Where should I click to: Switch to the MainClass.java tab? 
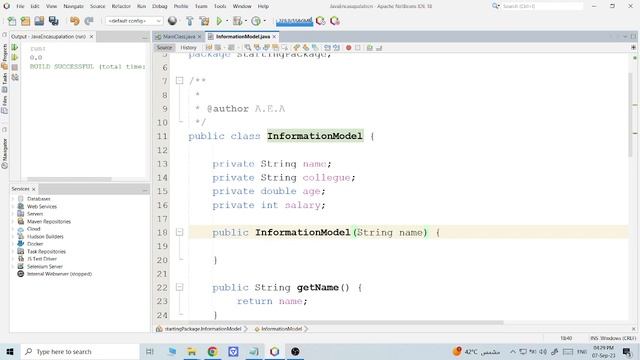pos(179,37)
